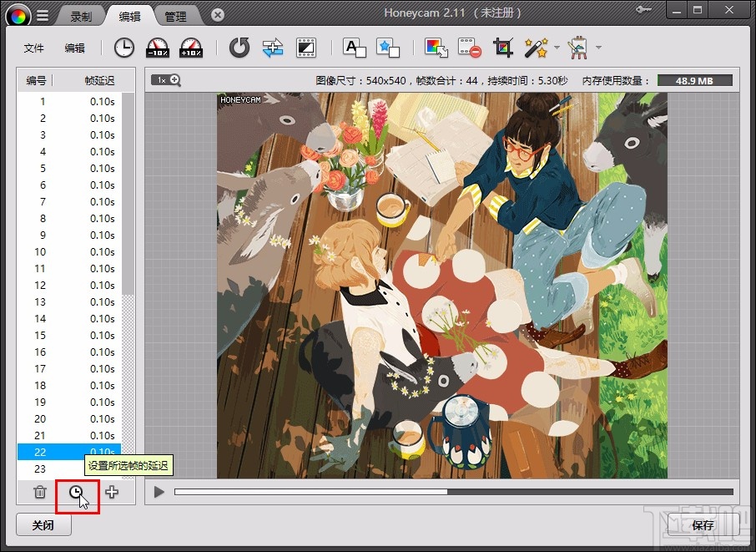Click the playback progress slider
This screenshot has height=552, width=756.
point(454,492)
